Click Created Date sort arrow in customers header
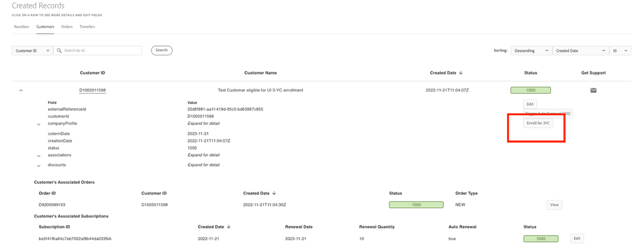 (x=461, y=73)
